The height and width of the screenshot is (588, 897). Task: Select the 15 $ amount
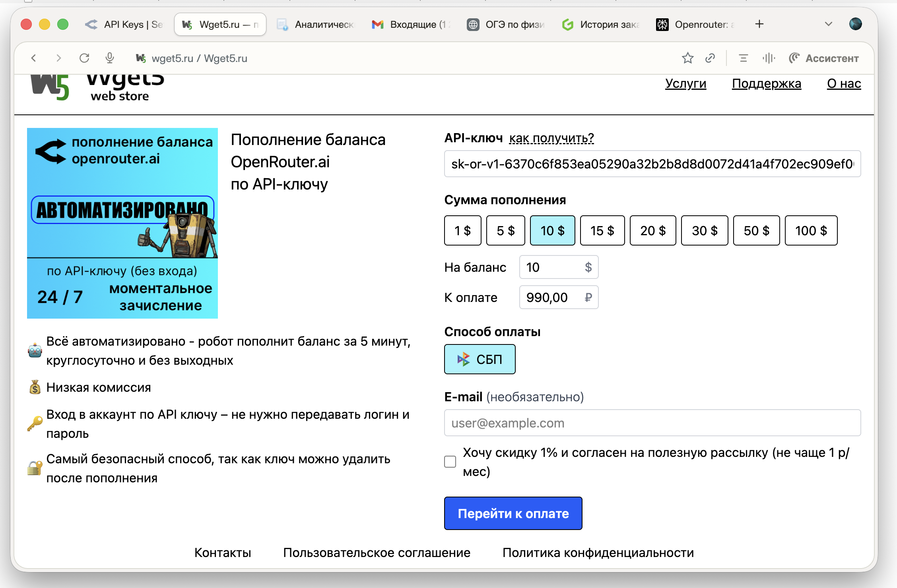(x=602, y=230)
